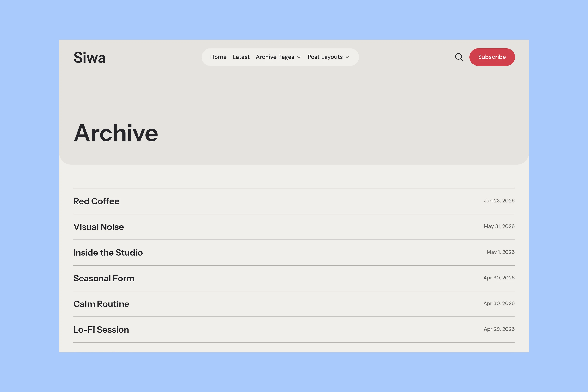Open the Latest nav link
The width and height of the screenshot is (588, 392).
point(241,57)
